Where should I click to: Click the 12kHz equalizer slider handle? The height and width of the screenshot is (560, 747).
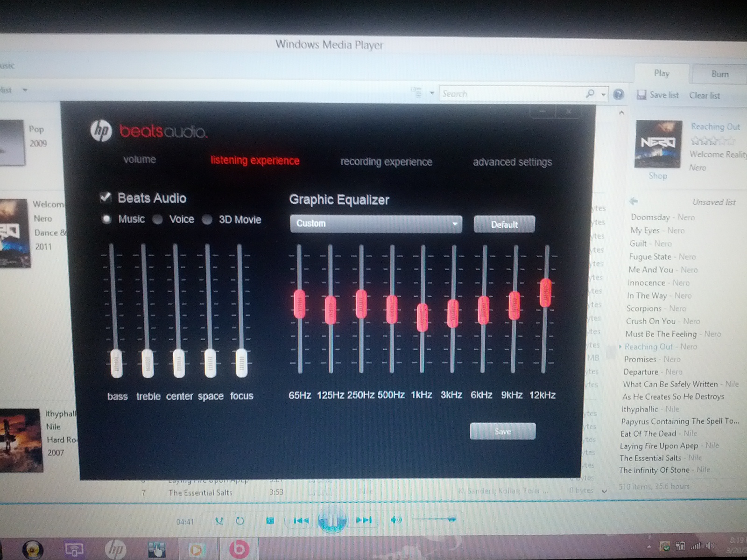click(x=545, y=293)
